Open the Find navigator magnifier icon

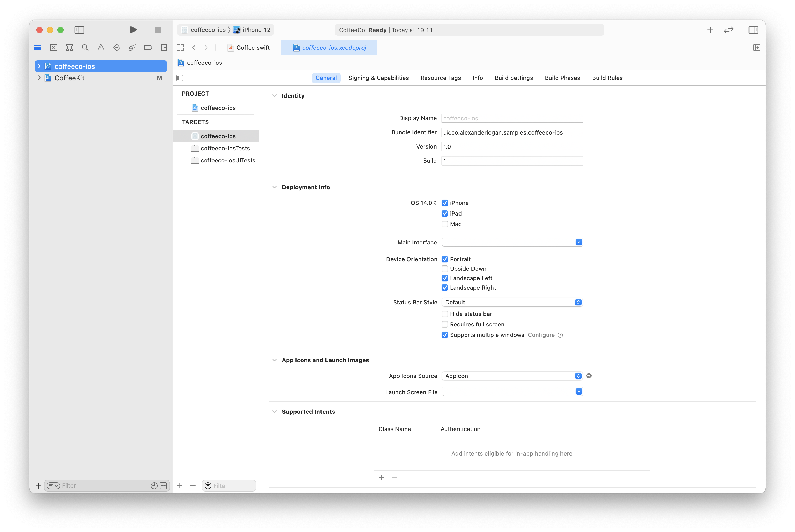tap(85, 48)
